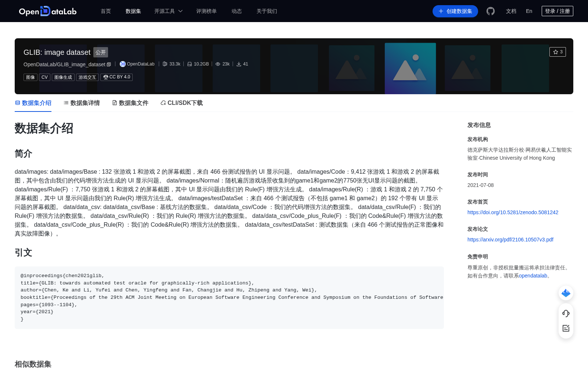588x368 pixels.
Task: Click the 发布信息 heading
Action: 479,125
